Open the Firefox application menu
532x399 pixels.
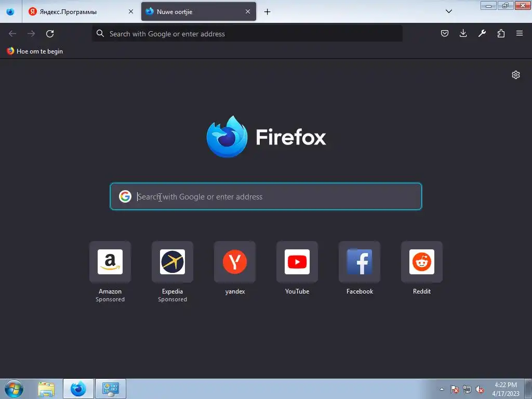click(x=520, y=33)
